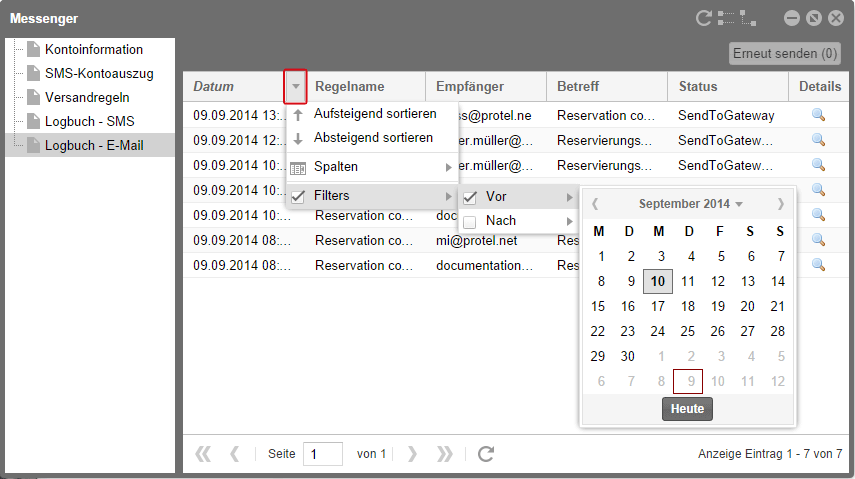Go to the previous month in the calendar
The width and height of the screenshot is (855, 479).
click(x=595, y=204)
